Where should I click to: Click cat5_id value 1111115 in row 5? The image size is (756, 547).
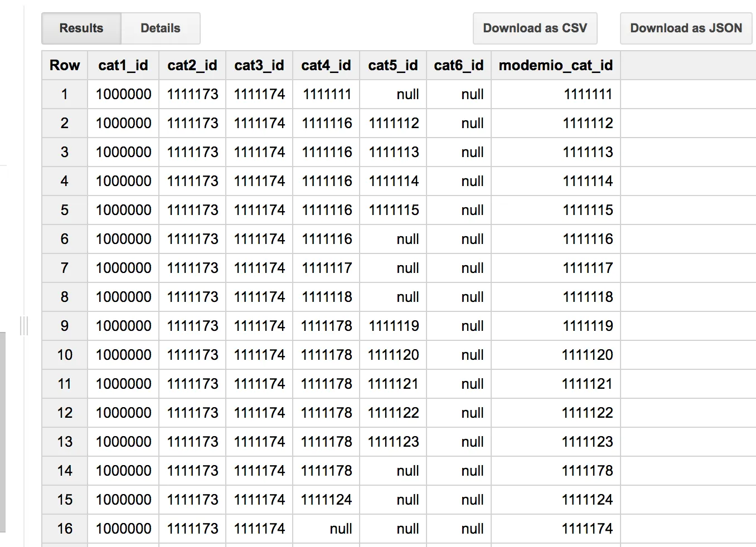coord(394,210)
